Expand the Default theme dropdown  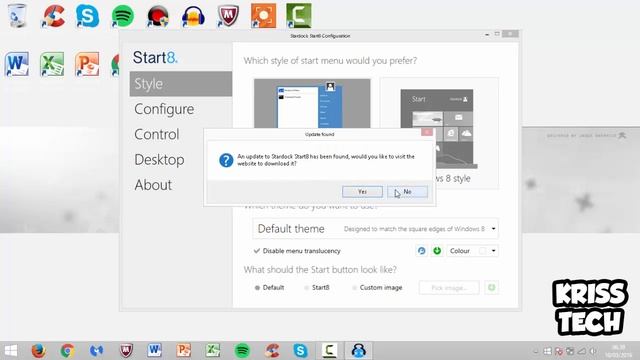click(375, 229)
